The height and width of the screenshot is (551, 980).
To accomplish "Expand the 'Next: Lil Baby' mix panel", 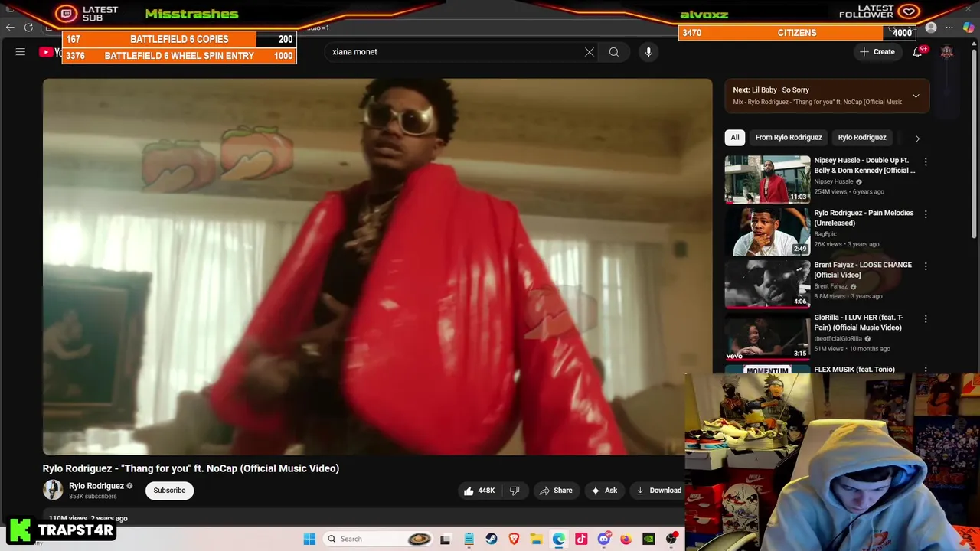I will click(916, 96).
